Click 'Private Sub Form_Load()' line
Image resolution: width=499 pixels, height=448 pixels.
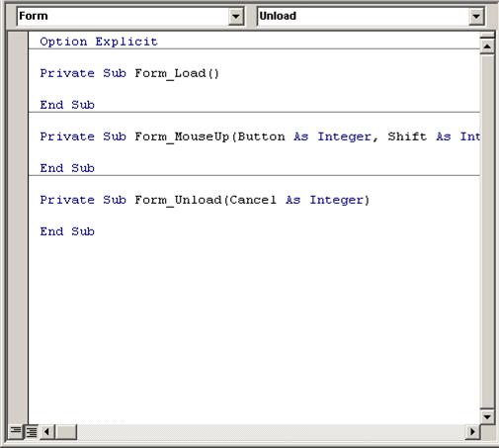(x=129, y=73)
